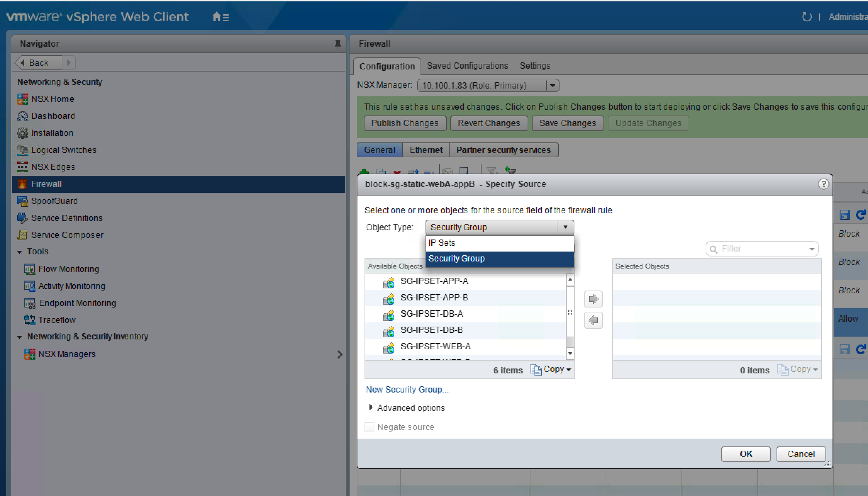The height and width of the screenshot is (496, 868).
Task: Pin the Navigator panel
Action: click(x=338, y=44)
